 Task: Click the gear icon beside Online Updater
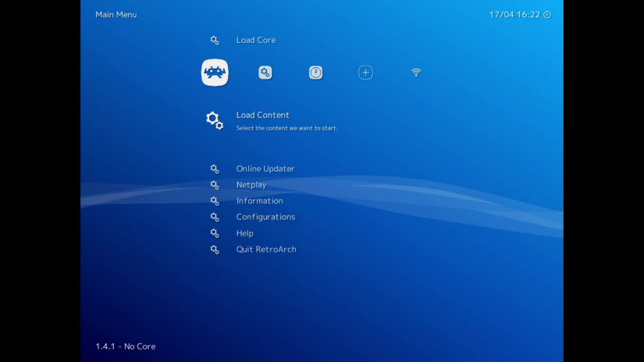pos(215,169)
